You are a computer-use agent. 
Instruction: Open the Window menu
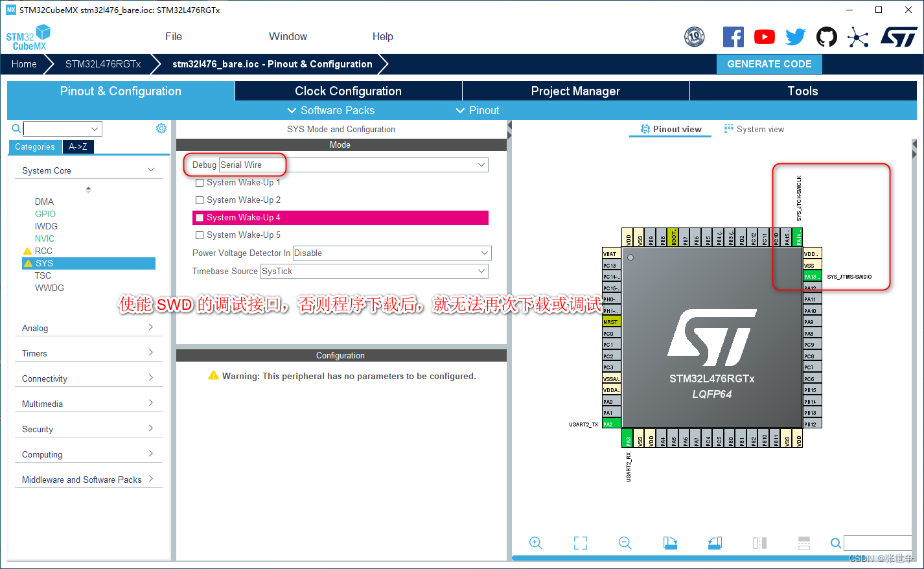click(288, 36)
